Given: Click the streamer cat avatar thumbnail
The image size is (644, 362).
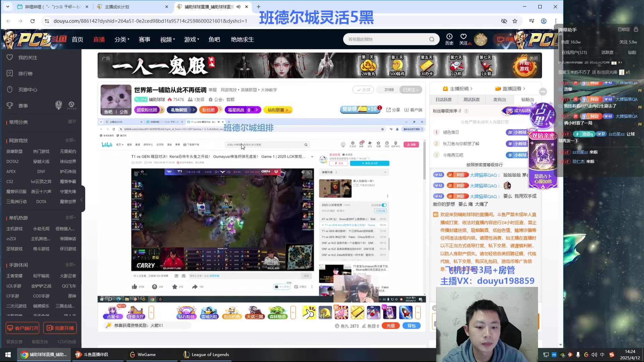Looking at the screenshot, I should pos(116,100).
